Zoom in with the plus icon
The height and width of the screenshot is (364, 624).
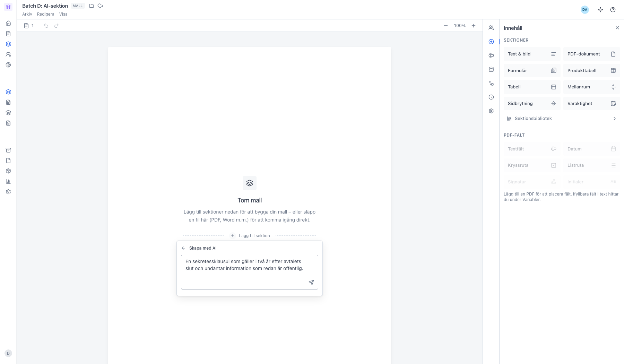pyautogui.click(x=474, y=26)
